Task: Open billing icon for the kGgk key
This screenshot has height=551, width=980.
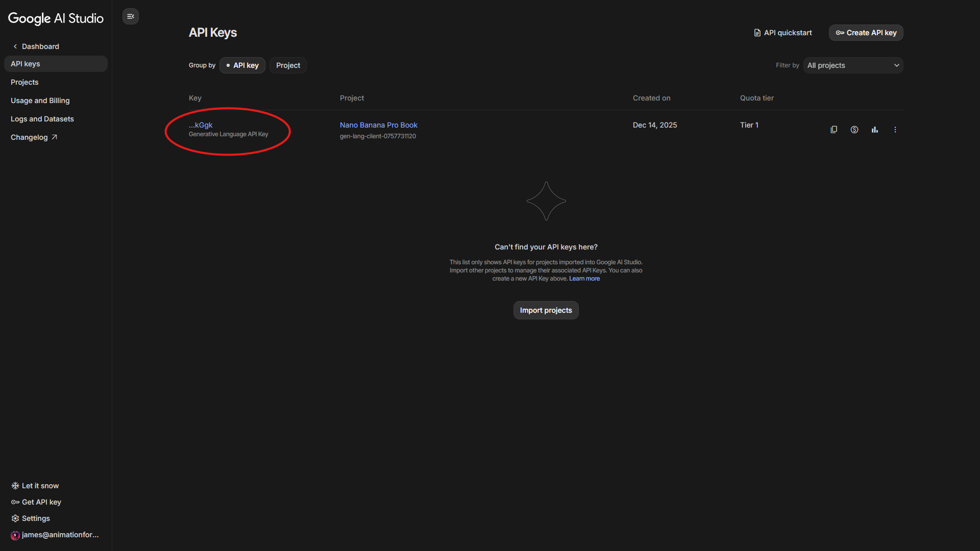Action: (854, 130)
